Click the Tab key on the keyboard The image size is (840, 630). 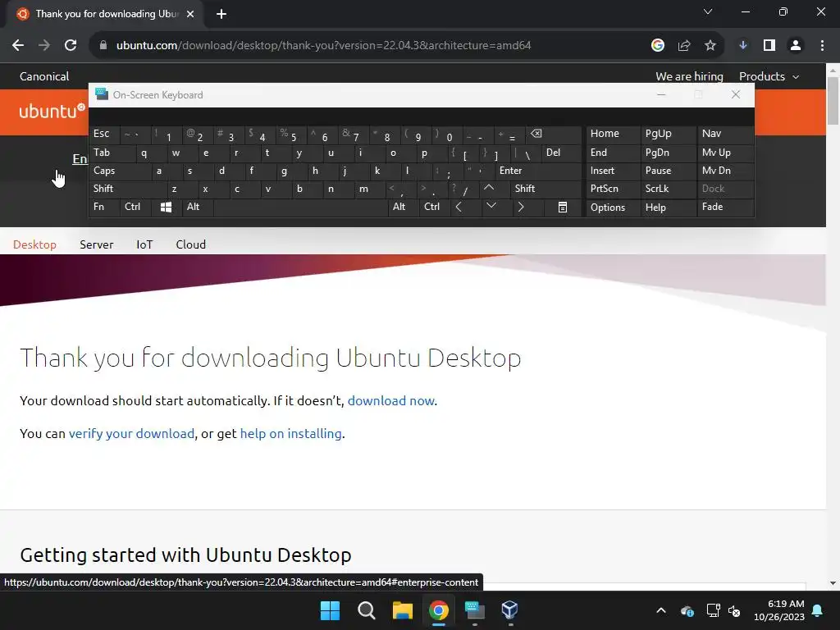pos(112,153)
